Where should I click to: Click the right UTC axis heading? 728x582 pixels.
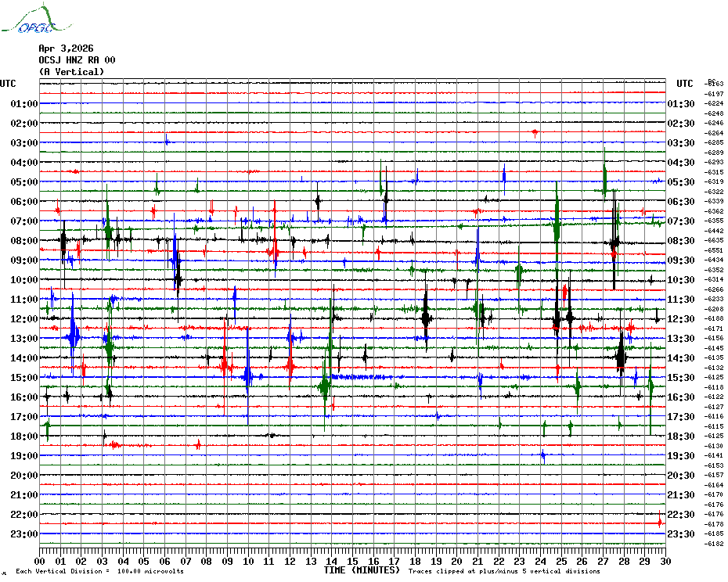(685, 84)
